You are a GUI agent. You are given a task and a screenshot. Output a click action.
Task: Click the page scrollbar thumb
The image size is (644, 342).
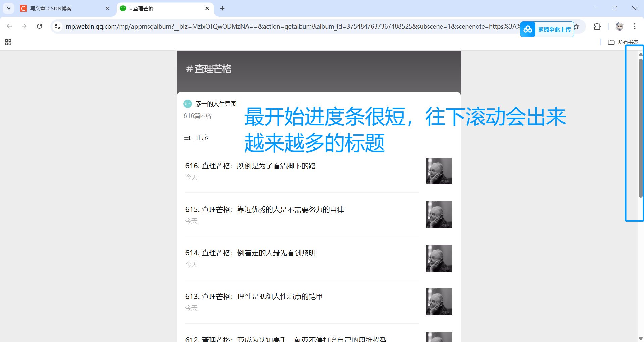point(641,128)
